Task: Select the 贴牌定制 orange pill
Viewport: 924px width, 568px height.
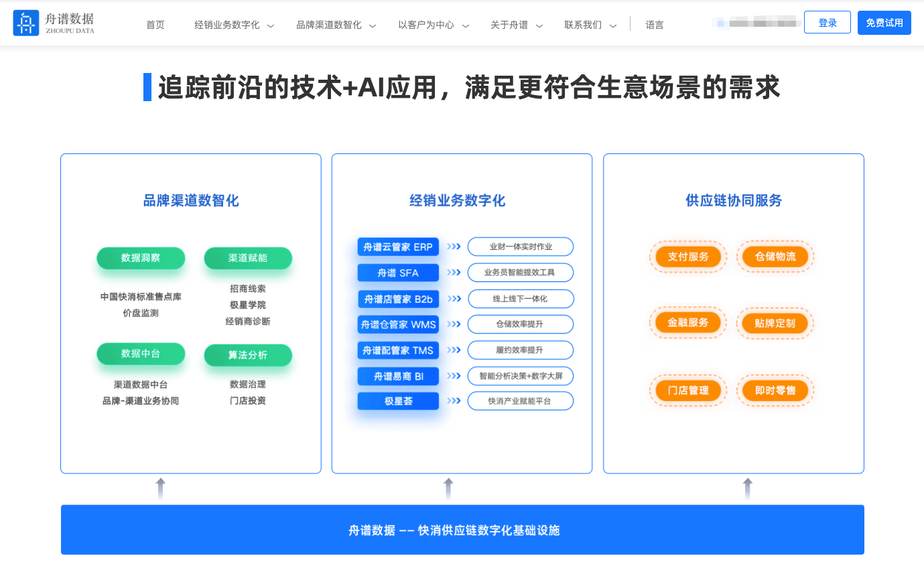Action: [775, 324]
